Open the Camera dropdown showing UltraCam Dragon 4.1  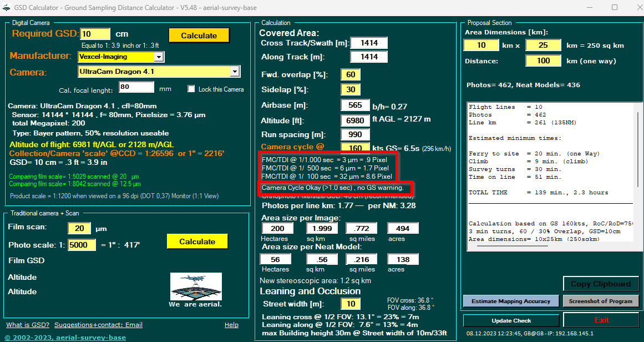pyautogui.click(x=235, y=71)
